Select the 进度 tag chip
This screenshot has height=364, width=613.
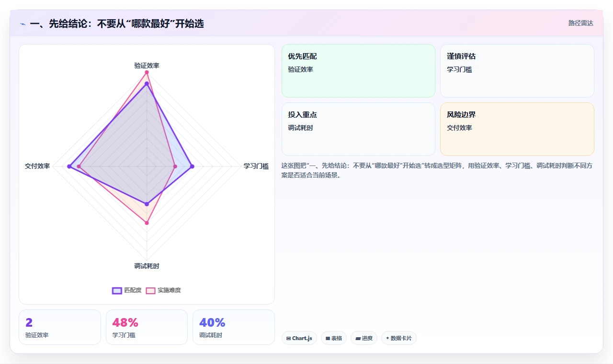pos(364,338)
